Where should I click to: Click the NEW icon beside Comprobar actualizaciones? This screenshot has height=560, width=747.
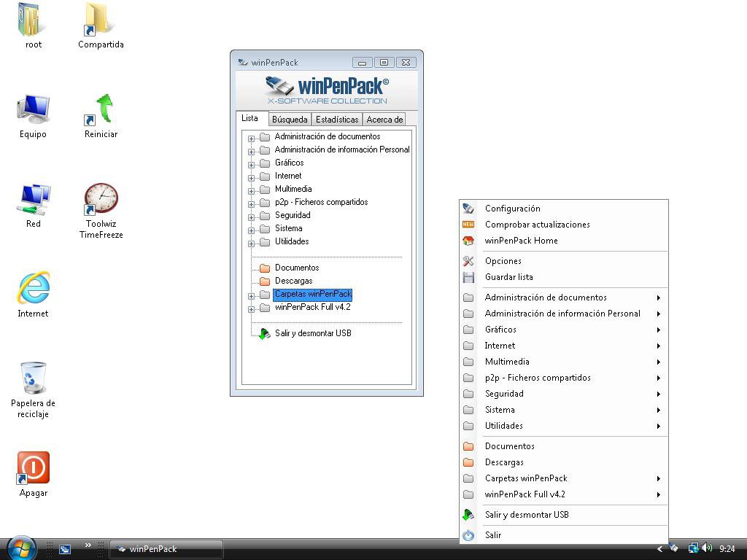pos(468,225)
